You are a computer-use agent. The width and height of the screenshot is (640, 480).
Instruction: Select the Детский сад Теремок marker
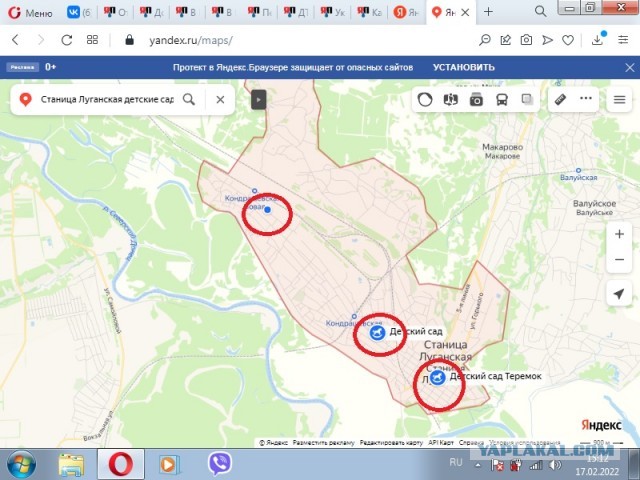[438, 377]
